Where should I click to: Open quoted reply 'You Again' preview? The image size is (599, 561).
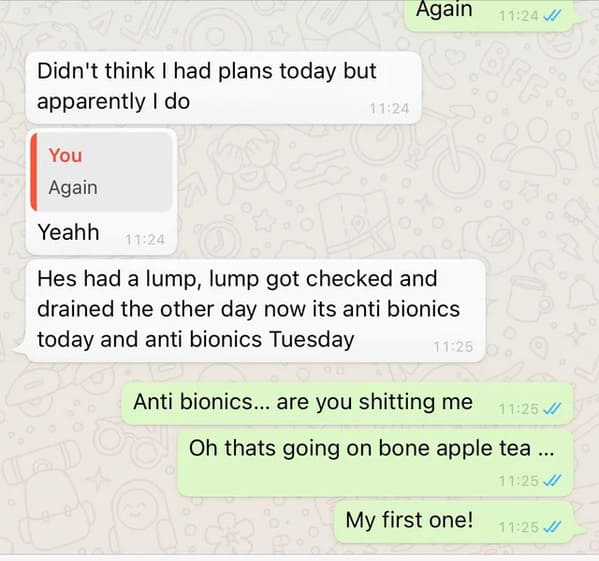[102, 171]
